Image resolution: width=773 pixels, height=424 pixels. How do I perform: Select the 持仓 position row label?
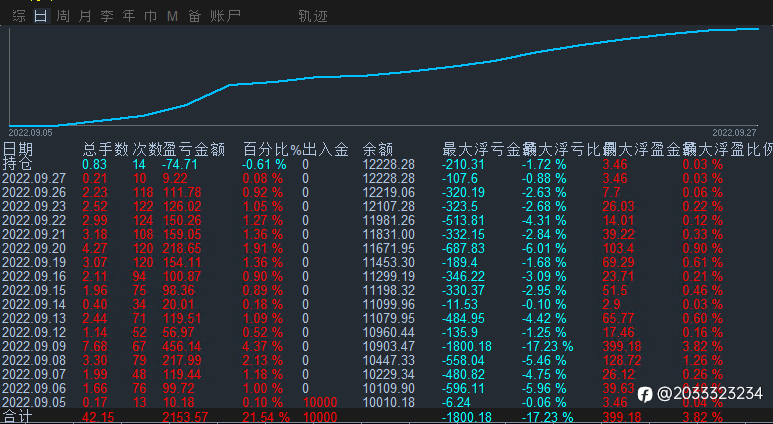tap(17, 164)
